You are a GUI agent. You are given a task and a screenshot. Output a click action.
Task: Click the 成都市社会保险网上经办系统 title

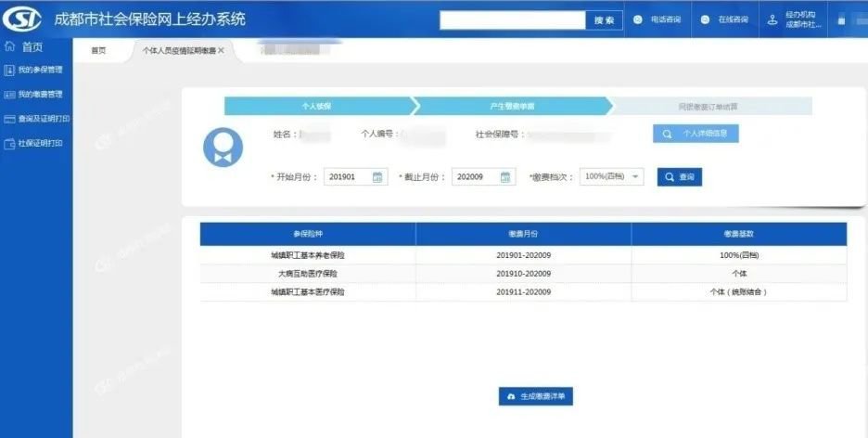click(149, 19)
